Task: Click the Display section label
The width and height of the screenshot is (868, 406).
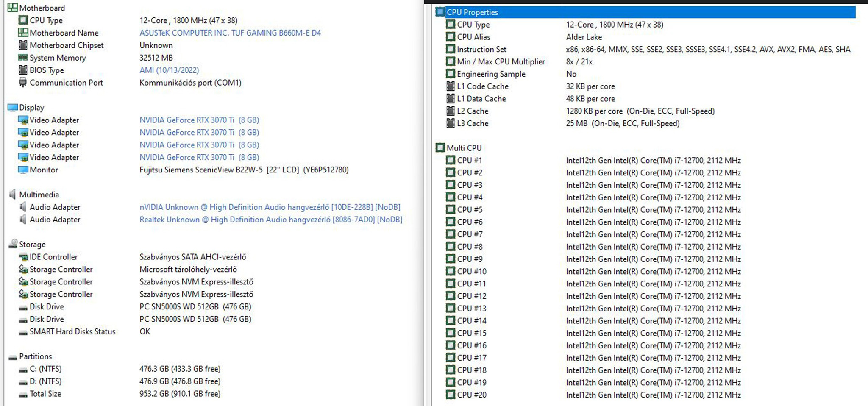Action: [31, 108]
